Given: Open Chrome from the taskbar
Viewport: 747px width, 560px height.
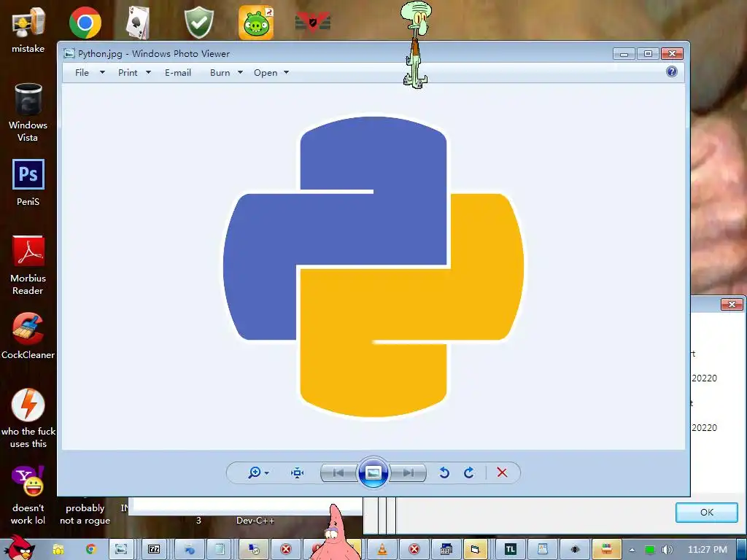Looking at the screenshot, I should [x=90, y=550].
